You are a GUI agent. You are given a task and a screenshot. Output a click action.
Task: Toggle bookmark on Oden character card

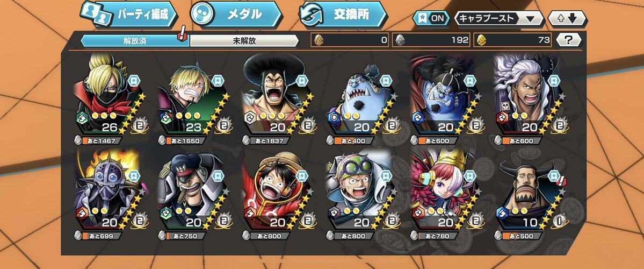(301, 81)
